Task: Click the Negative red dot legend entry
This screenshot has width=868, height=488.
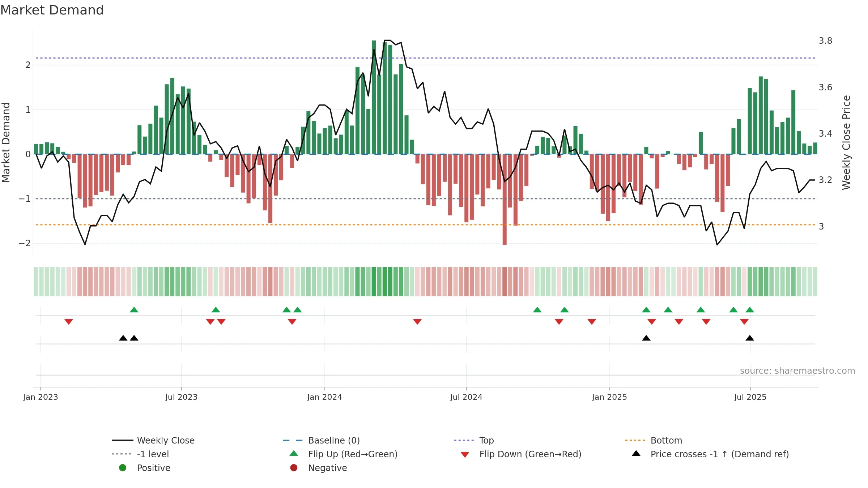Action: 318,468
